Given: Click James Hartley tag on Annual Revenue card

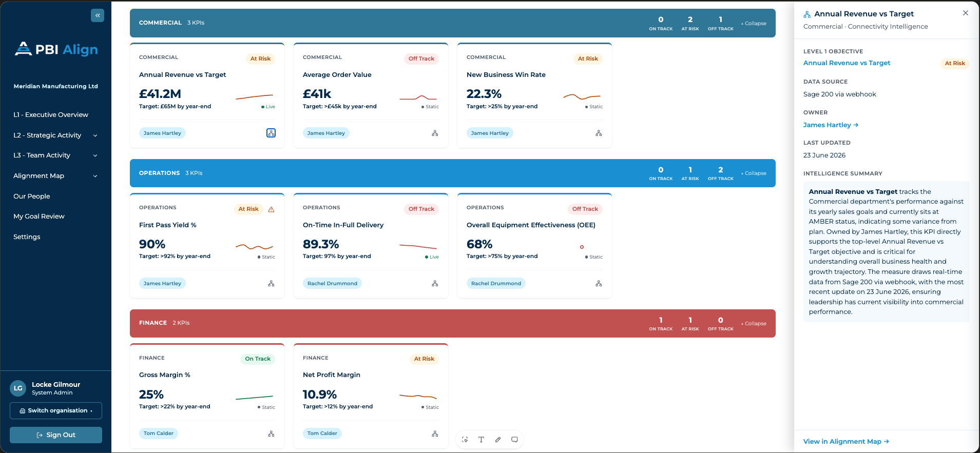Looking at the screenshot, I should click(x=162, y=133).
